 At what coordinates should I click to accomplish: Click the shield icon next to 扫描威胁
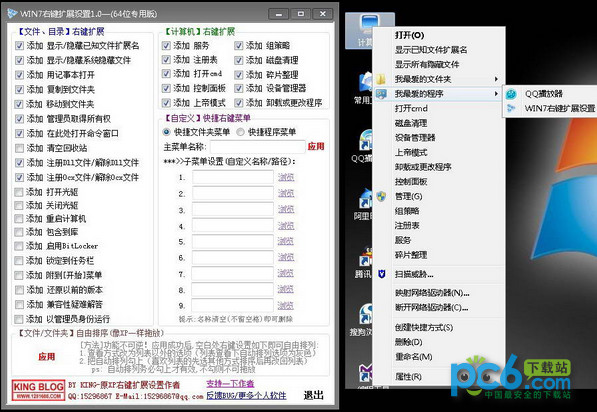click(382, 274)
